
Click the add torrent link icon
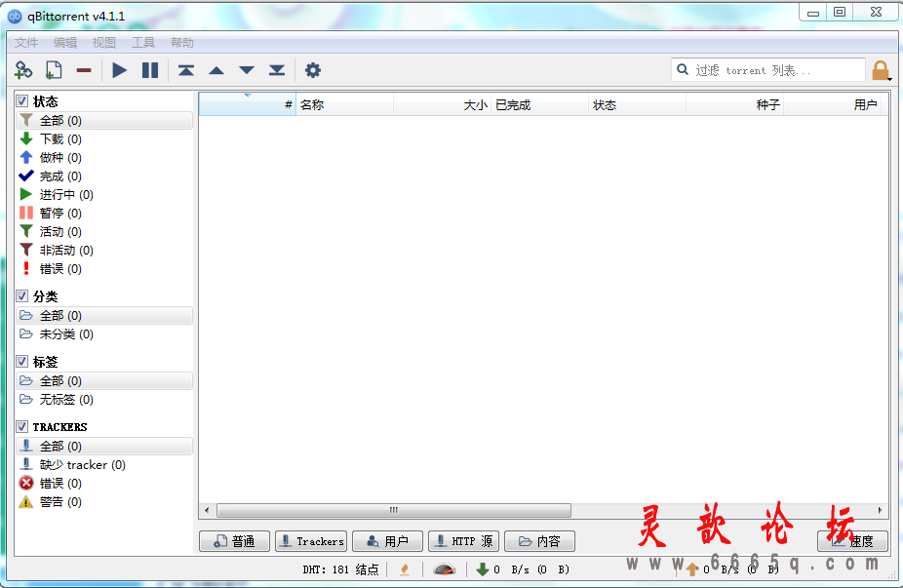coord(23,70)
